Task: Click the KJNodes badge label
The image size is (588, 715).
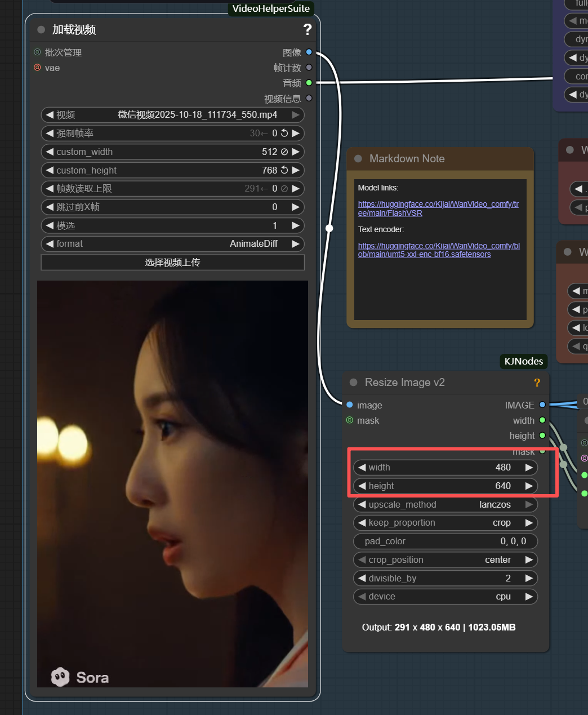Action: point(523,361)
